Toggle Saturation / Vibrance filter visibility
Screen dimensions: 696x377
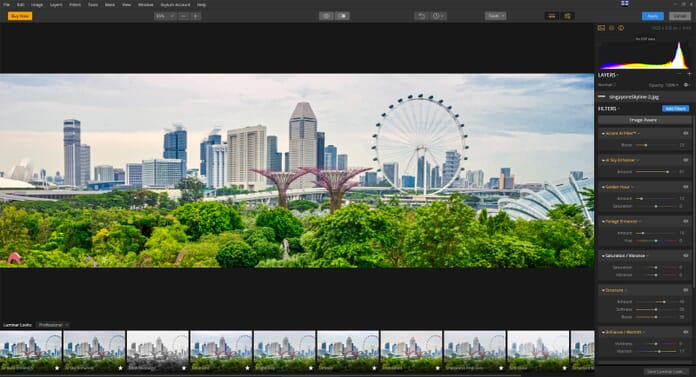coord(685,256)
